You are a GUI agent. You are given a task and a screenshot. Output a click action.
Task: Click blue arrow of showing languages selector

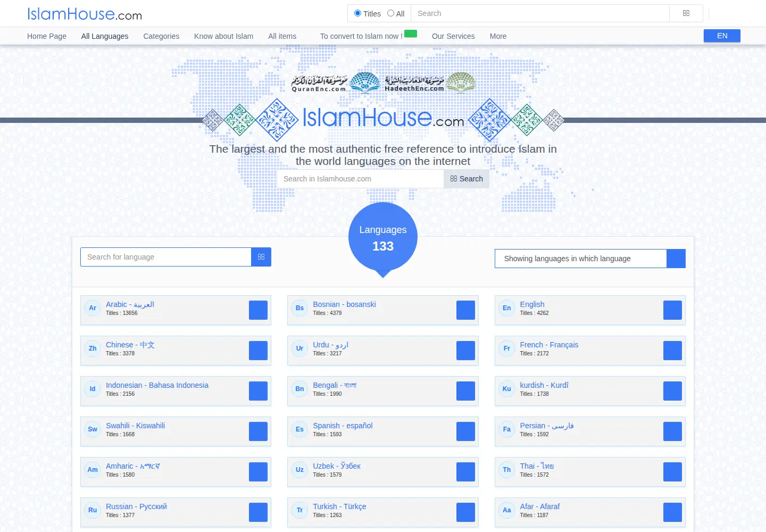(676, 259)
